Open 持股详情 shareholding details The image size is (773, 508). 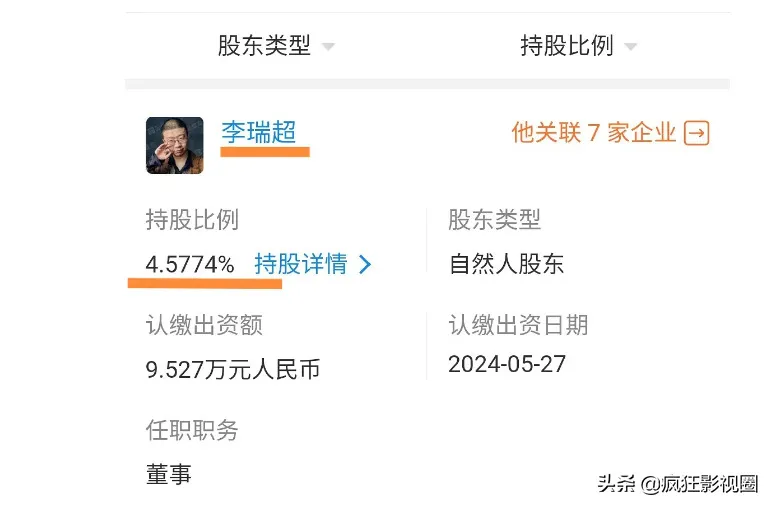point(301,264)
